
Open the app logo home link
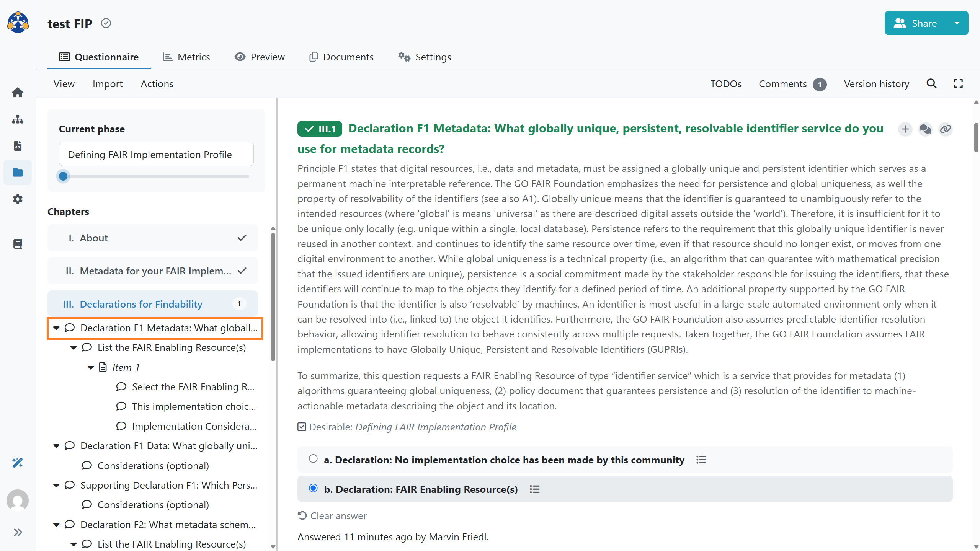(18, 22)
